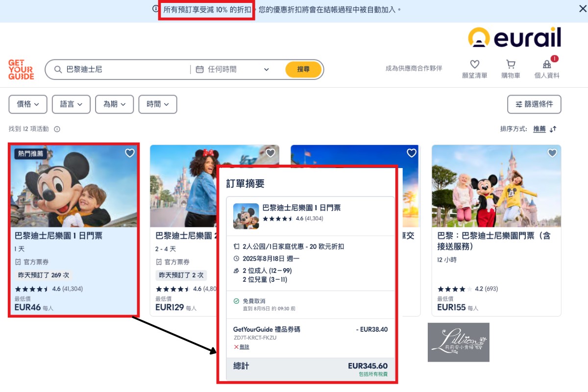Click the 訂單摘要 heading
588x392 pixels.
pyautogui.click(x=245, y=184)
